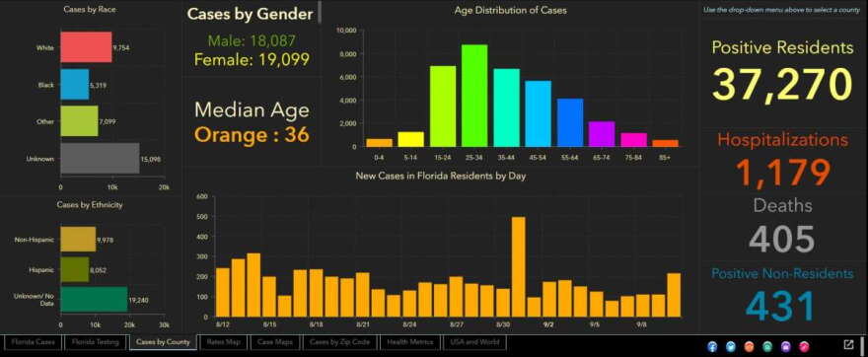
Task: Click the 85+ age group bar
Action: (x=666, y=143)
